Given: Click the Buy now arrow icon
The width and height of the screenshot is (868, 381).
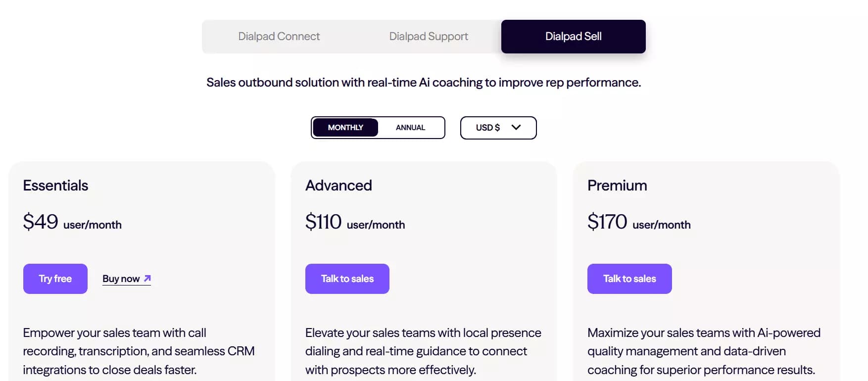Looking at the screenshot, I should click(147, 278).
